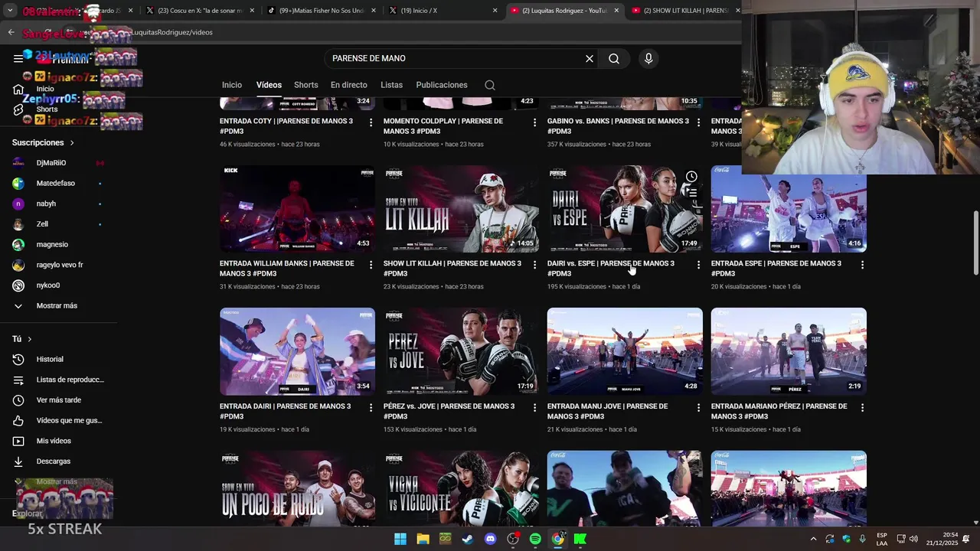980x551 pixels.
Task: Show hidden system tray icons chevron
Action: pyautogui.click(x=812, y=539)
